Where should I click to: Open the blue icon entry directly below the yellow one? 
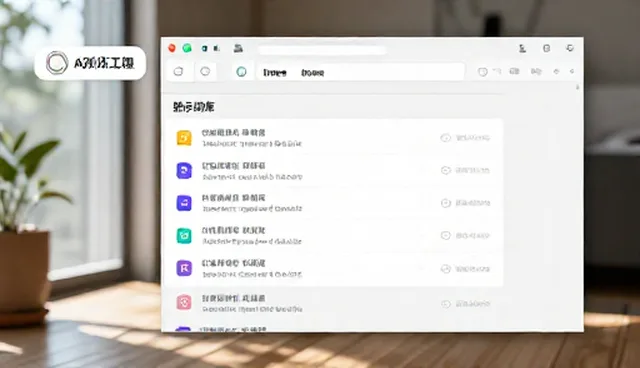334,171
